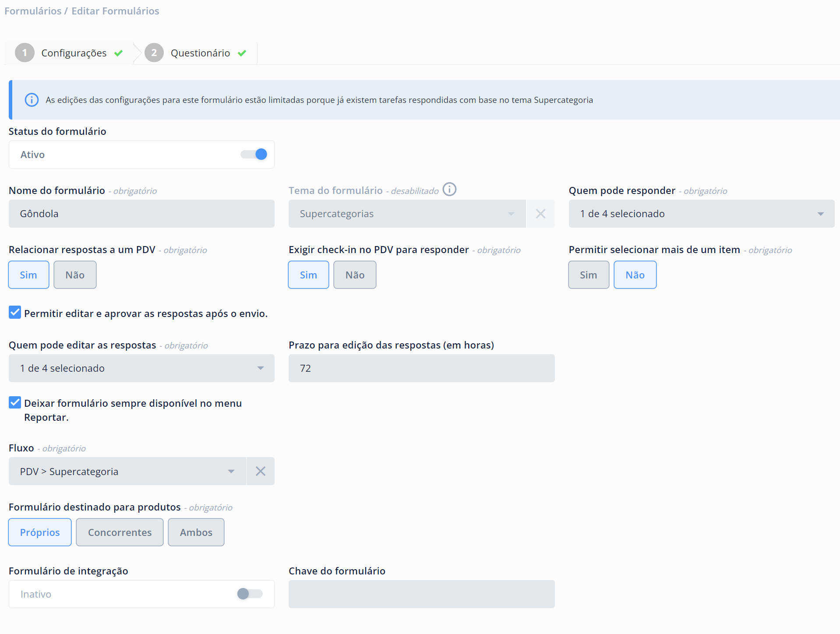The image size is (840, 634).
Task: Click the step 1 circle icon
Action: coord(25,53)
